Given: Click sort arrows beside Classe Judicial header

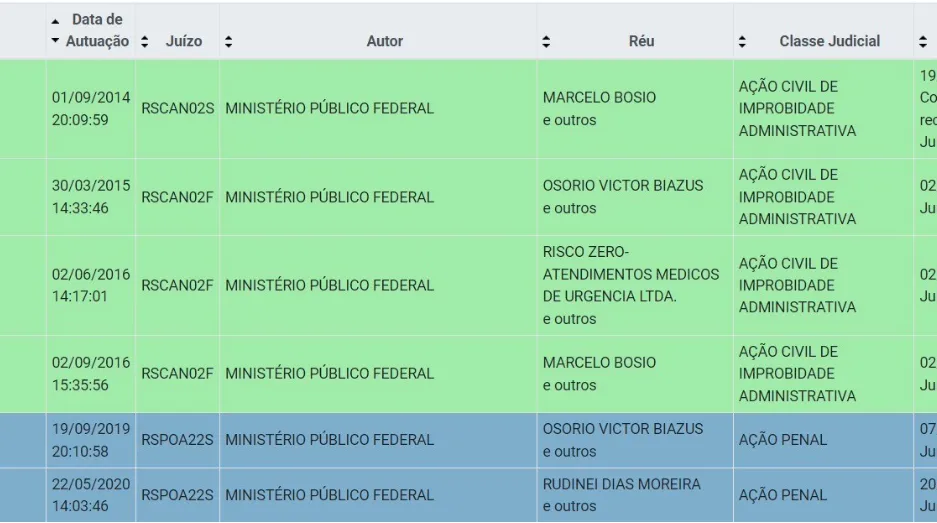Looking at the screenshot, I should (742, 41).
